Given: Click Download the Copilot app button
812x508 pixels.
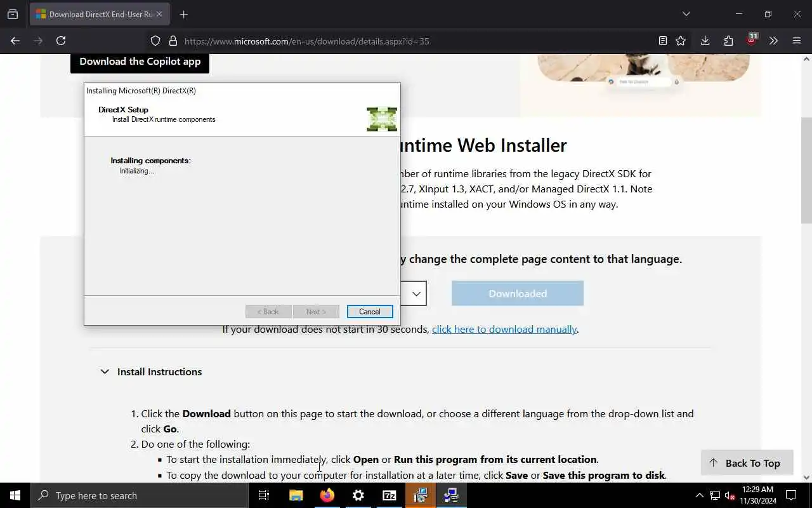Looking at the screenshot, I should (x=140, y=62).
